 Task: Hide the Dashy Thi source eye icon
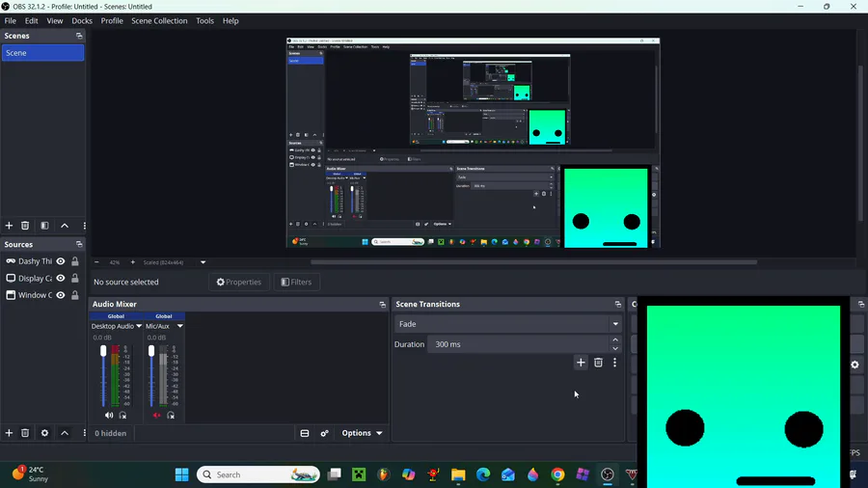(x=61, y=261)
